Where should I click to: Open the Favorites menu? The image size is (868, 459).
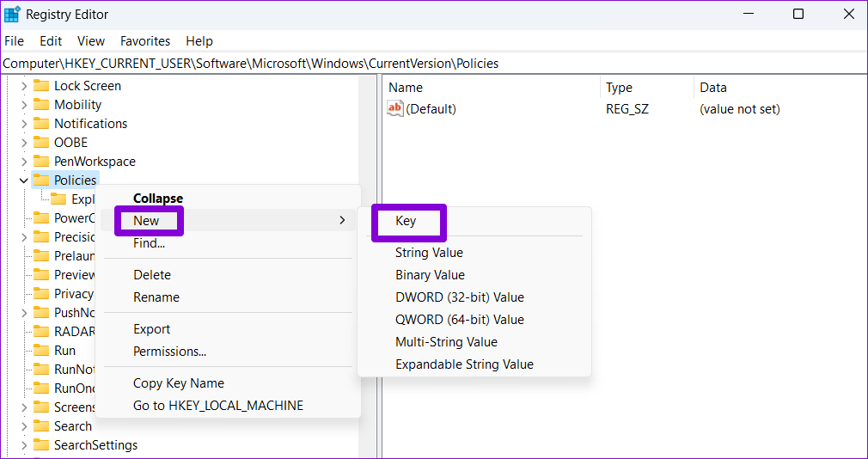coord(144,41)
